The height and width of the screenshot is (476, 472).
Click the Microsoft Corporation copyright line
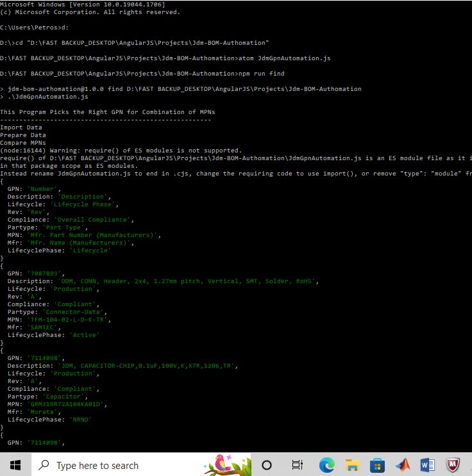pyautogui.click(x=90, y=12)
